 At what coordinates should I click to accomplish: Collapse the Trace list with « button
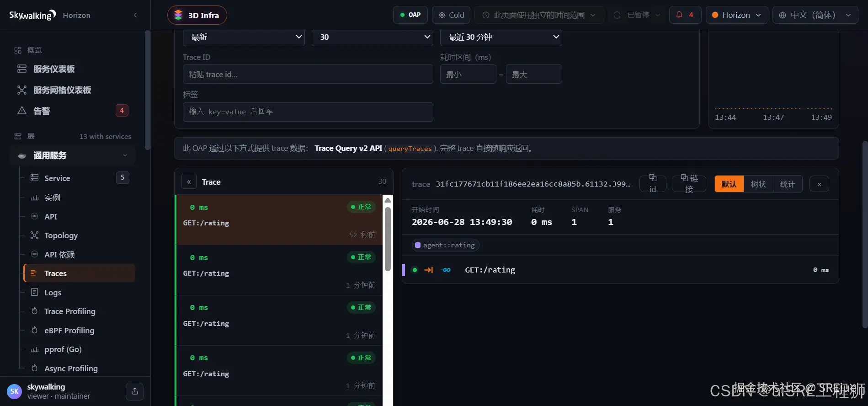coord(189,182)
